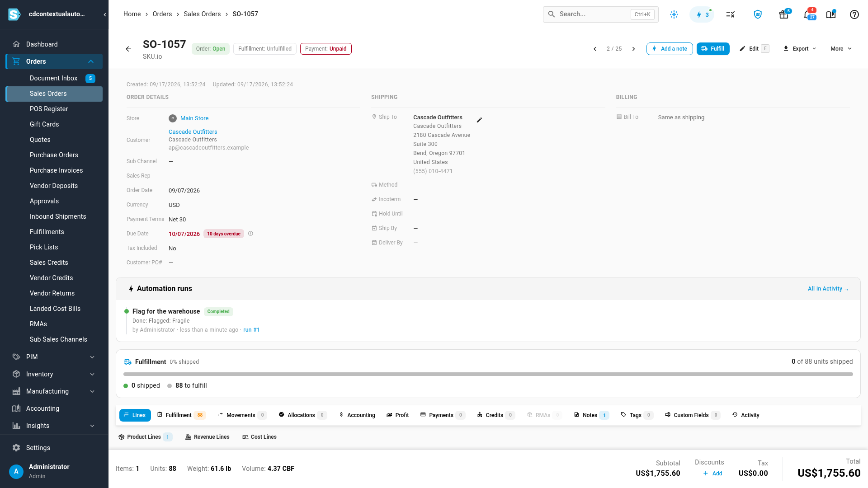Open Document Inbox in the sidebar

click(x=54, y=78)
